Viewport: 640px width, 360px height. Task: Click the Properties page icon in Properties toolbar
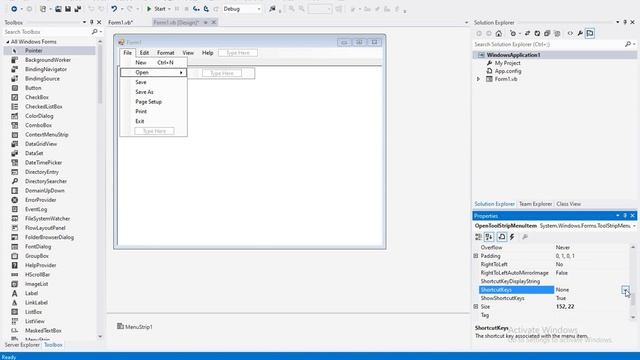pos(502,237)
